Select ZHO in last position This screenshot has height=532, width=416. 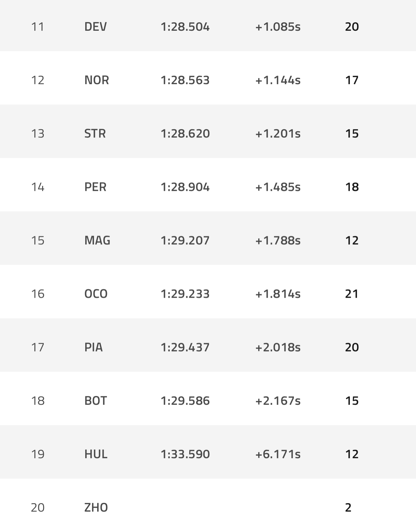(x=96, y=507)
